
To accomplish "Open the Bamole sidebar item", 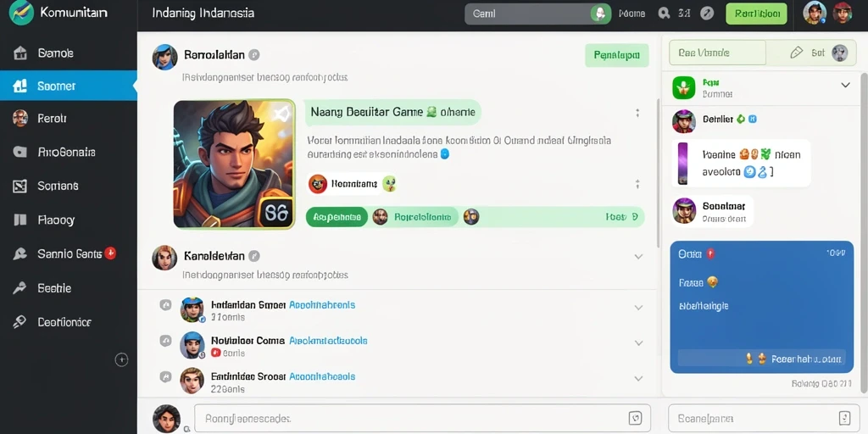I will (x=69, y=53).
